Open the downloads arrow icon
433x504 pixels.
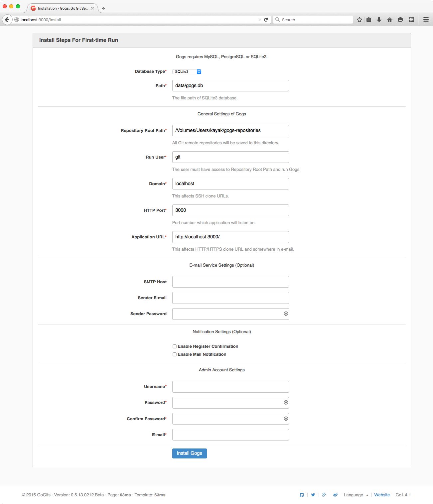click(379, 20)
